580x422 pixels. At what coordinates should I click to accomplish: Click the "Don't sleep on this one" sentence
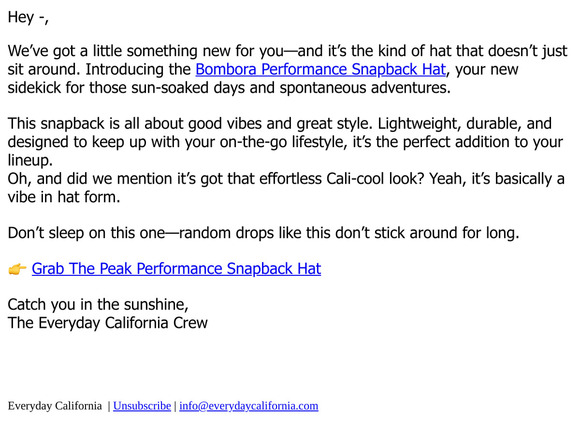263,233
